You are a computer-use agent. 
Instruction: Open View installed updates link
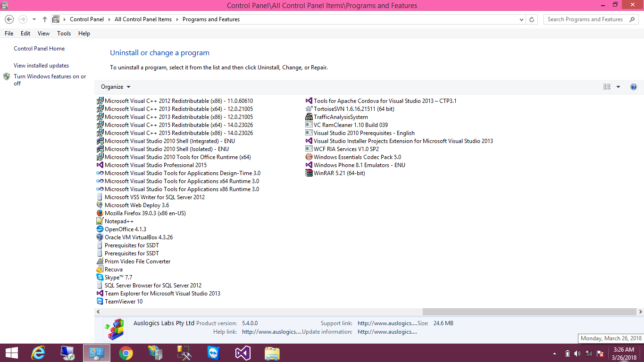click(42, 66)
